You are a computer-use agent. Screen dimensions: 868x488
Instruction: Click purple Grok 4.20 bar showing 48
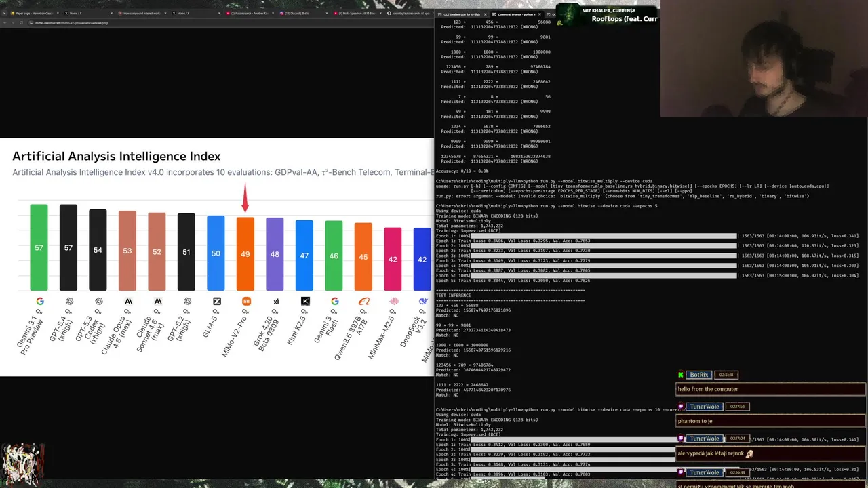click(x=275, y=254)
